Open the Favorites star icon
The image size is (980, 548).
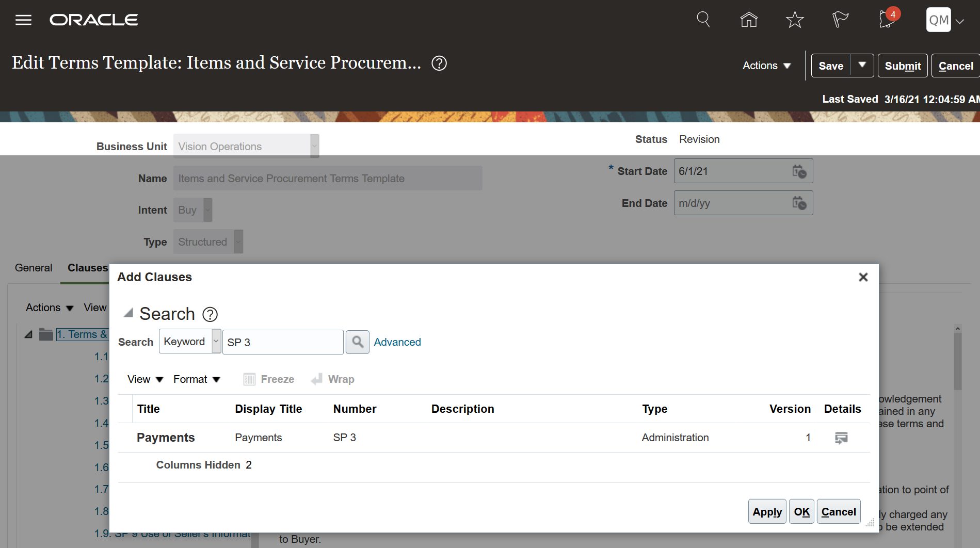(x=795, y=20)
